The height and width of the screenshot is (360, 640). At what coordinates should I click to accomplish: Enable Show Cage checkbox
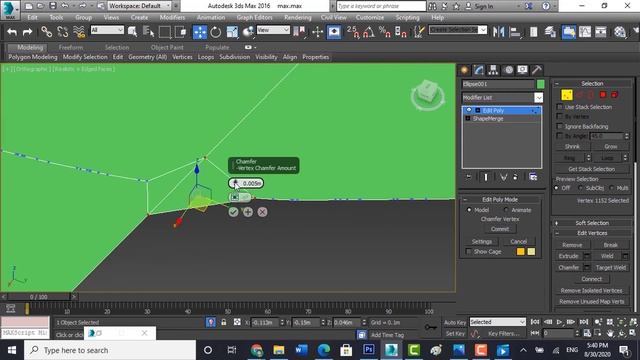pos(469,252)
